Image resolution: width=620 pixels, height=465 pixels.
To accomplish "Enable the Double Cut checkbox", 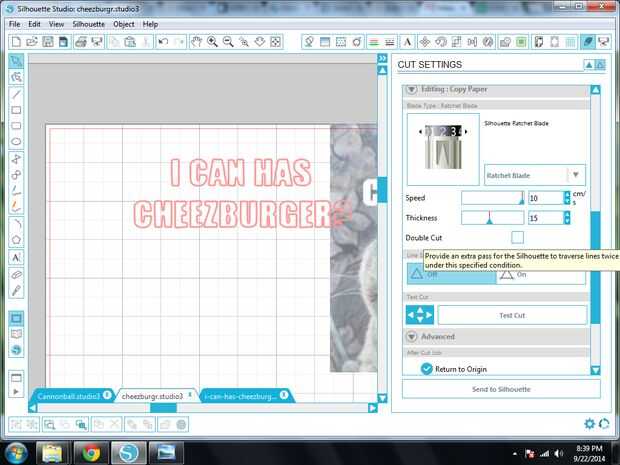I will pos(517,237).
